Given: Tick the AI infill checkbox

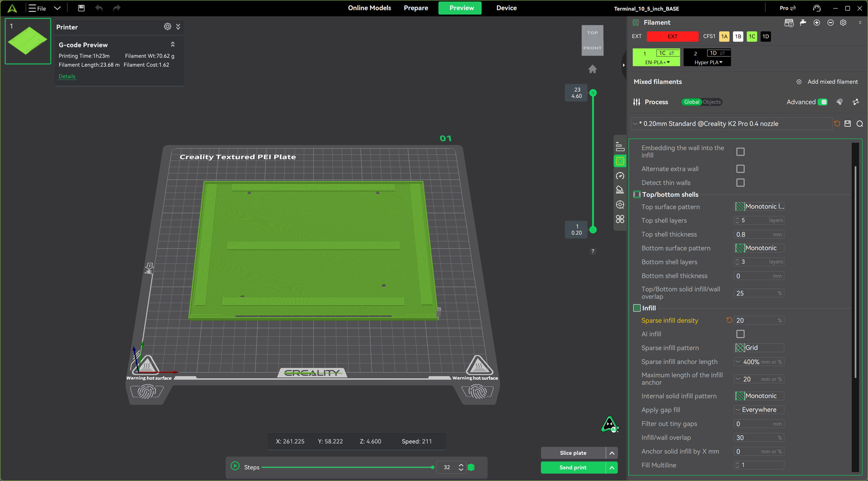Looking at the screenshot, I should click(x=740, y=334).
